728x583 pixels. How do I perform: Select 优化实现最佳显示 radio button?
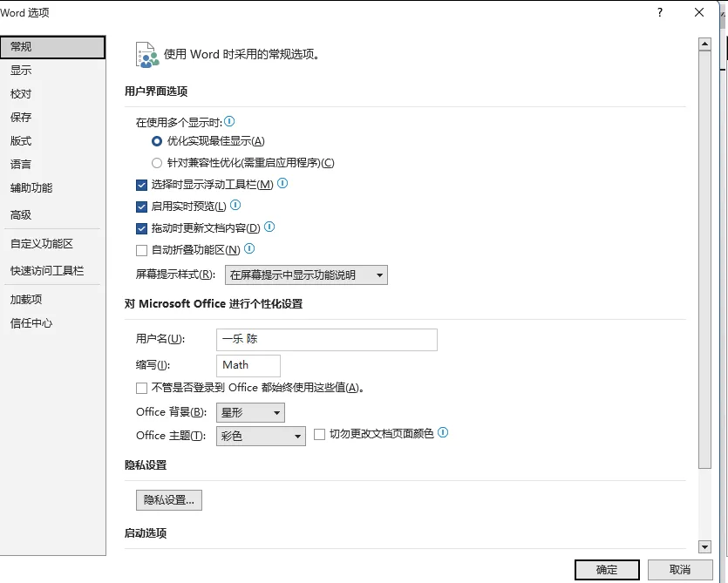tap(157, 141)
